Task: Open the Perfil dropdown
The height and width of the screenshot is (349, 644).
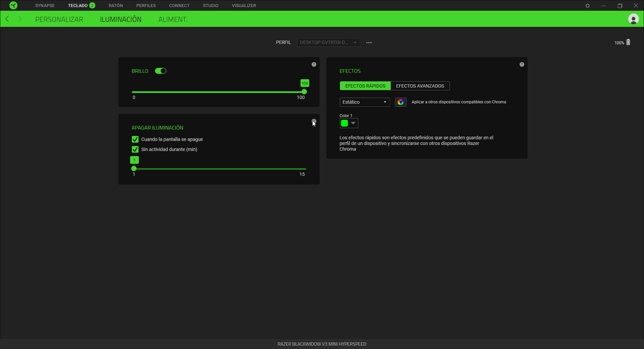Action: point(328,43)
